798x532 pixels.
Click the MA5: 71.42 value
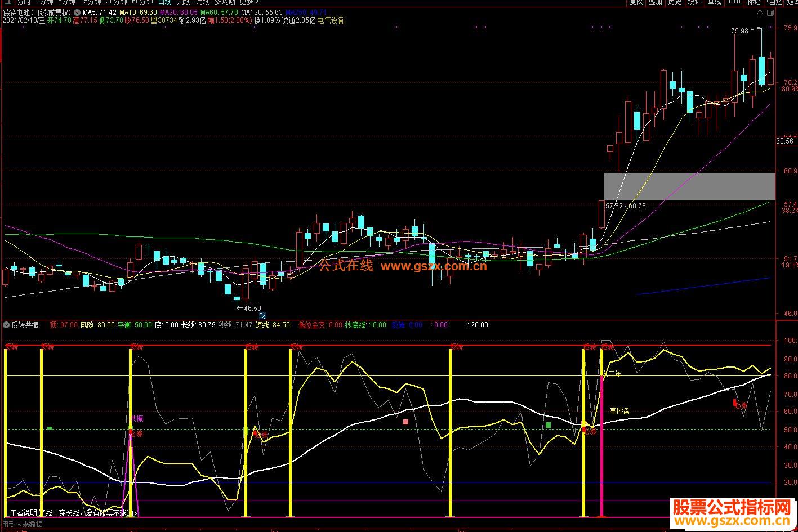pyautogui.click(x=100, y=12)
